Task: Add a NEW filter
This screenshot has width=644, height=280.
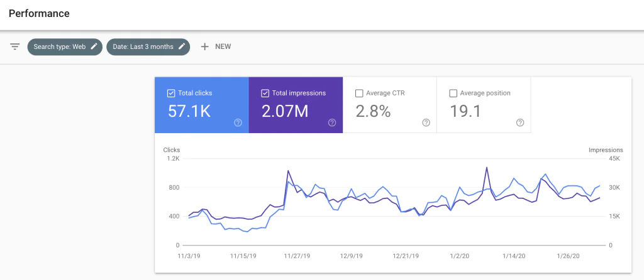Action: pyautogui.click(x=216, y=46)
